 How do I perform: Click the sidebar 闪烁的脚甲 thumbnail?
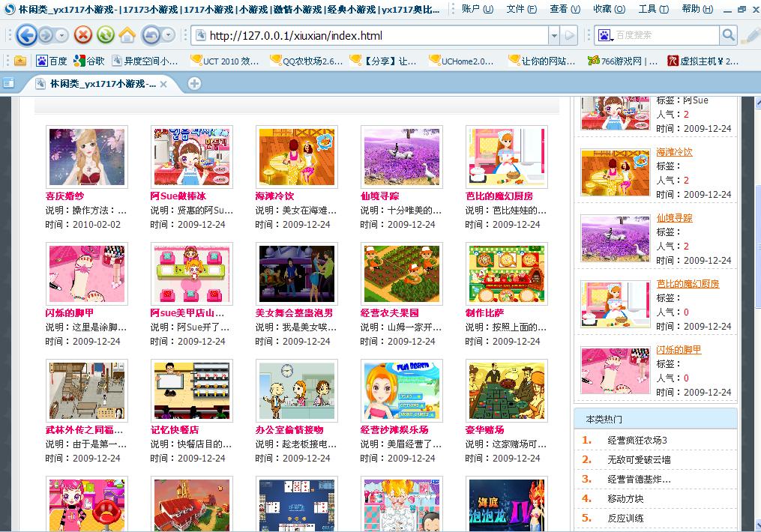coord(616,370)
